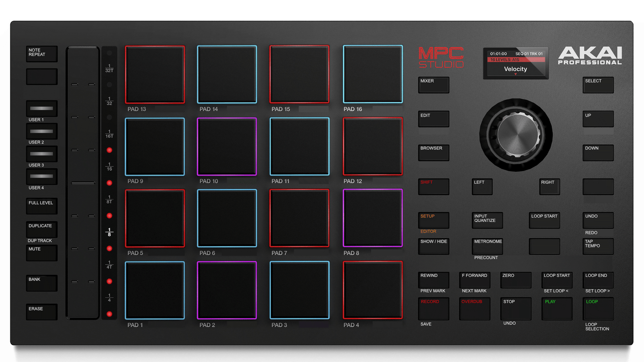
Task: Click the MPC Studio logo
Action: pos(441,57)
